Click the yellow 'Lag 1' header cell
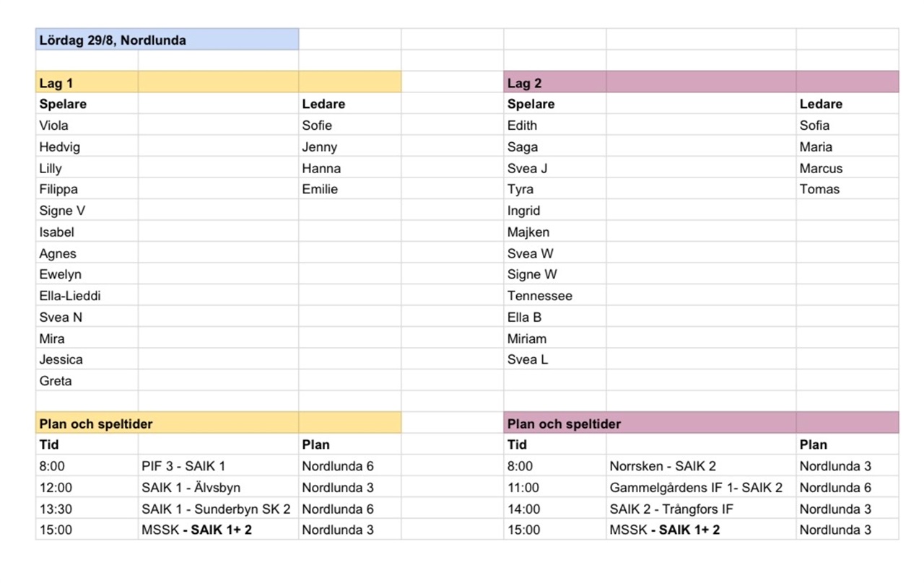The width and height of the screenshot is (924, 583). 87,82
